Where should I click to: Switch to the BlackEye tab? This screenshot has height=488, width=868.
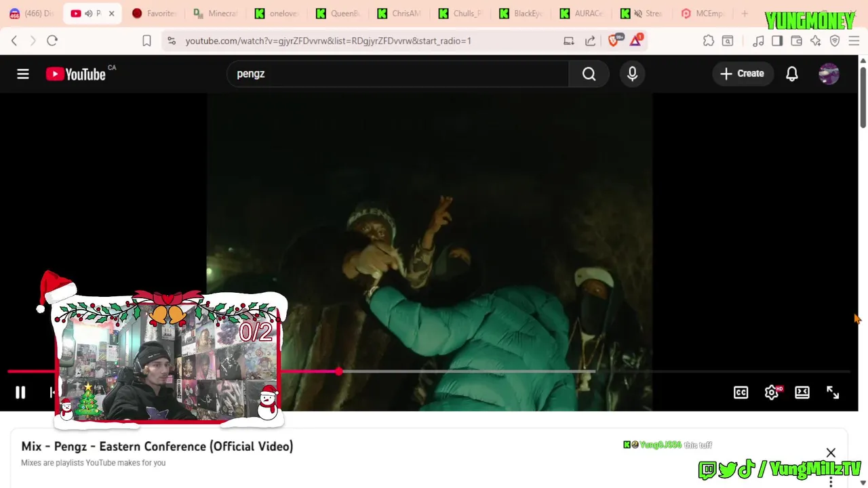521,14
